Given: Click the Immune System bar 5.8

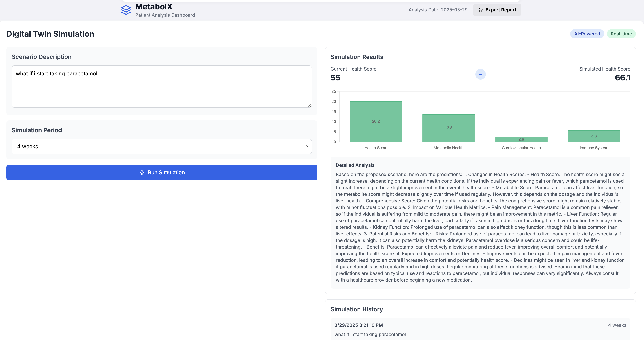Looking at the screenshot, I should 594,136.
